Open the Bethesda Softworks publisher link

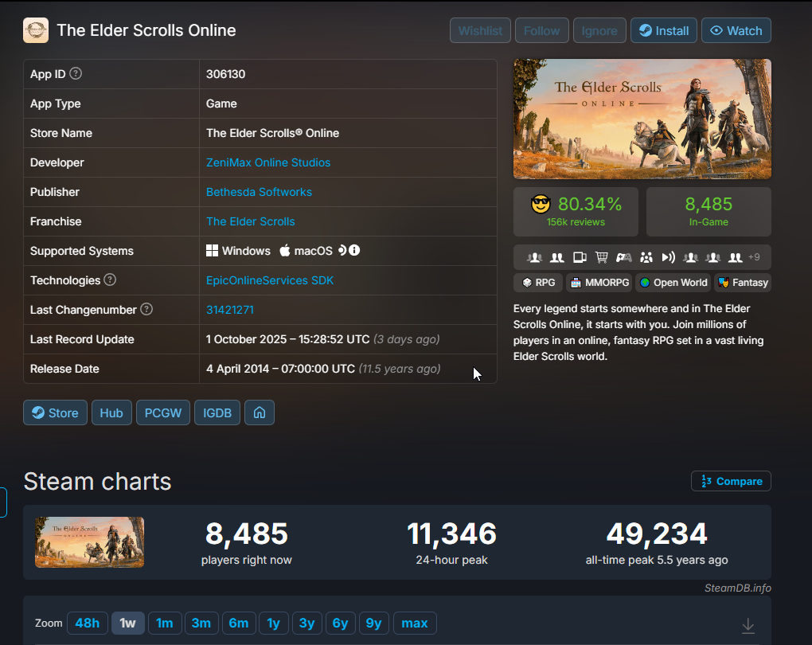259,192
